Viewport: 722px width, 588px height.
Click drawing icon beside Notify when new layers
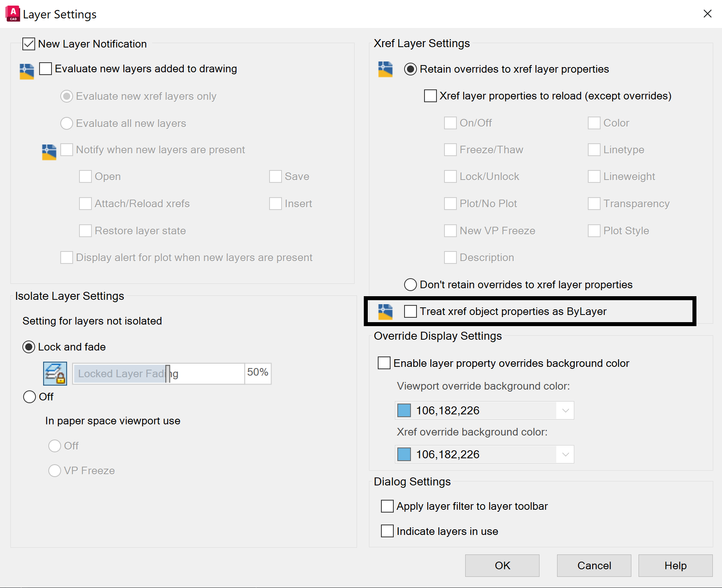click(49, 152)
